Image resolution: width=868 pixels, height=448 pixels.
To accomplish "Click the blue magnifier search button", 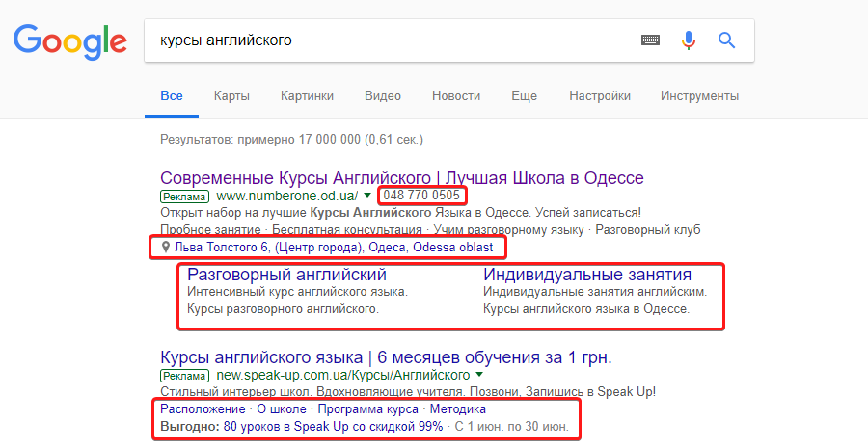I will 726,40.
